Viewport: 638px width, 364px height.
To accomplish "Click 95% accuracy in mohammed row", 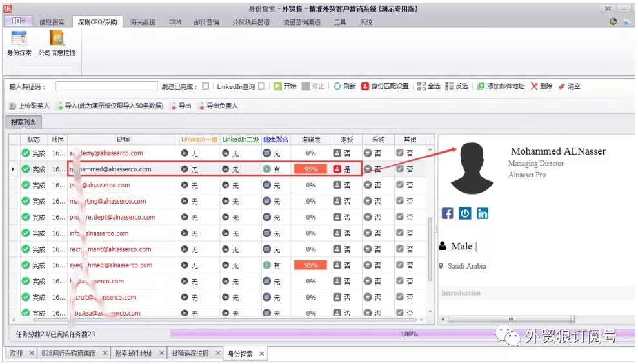I will coord(310,169).
